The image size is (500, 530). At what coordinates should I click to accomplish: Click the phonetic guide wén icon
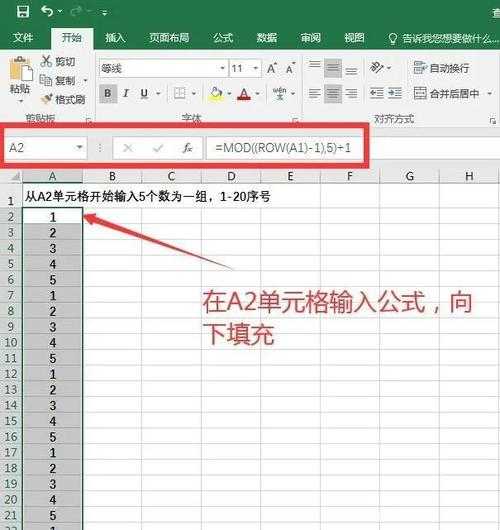click(280, 93)
